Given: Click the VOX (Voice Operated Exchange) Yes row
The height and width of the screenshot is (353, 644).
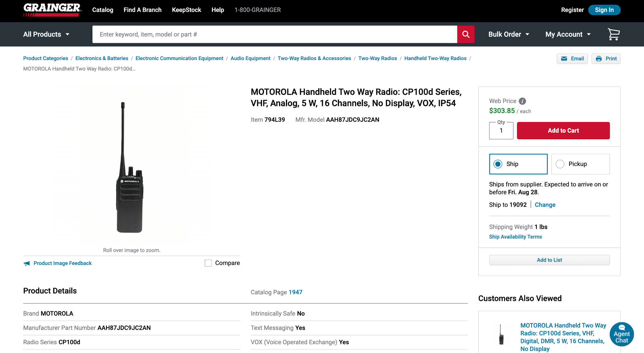Looking at the screenshot, I should [359, 342].
